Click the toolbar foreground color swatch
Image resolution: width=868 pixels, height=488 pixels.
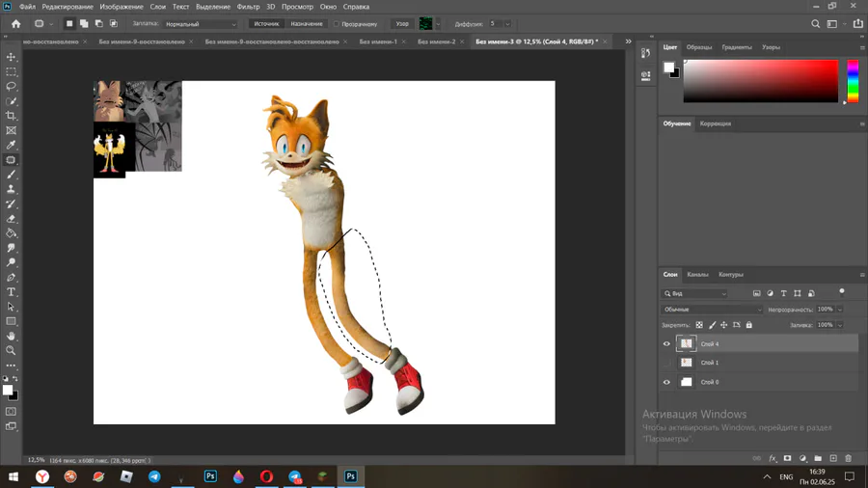click(x=8, y=390)
